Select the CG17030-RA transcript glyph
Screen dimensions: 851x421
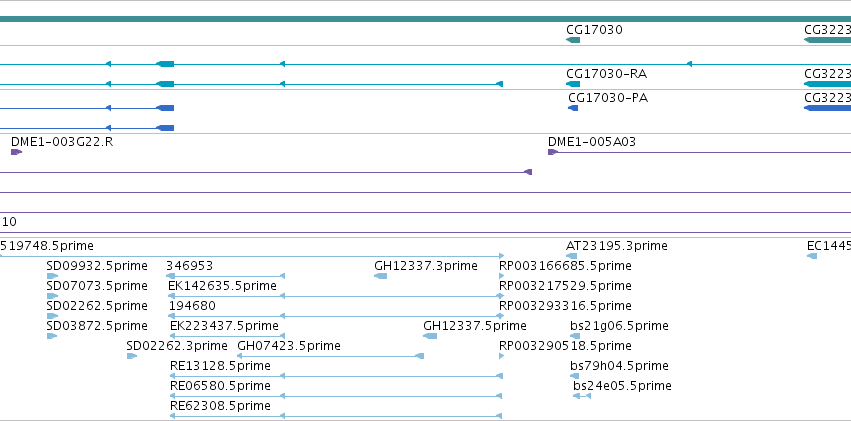point(573,84)
